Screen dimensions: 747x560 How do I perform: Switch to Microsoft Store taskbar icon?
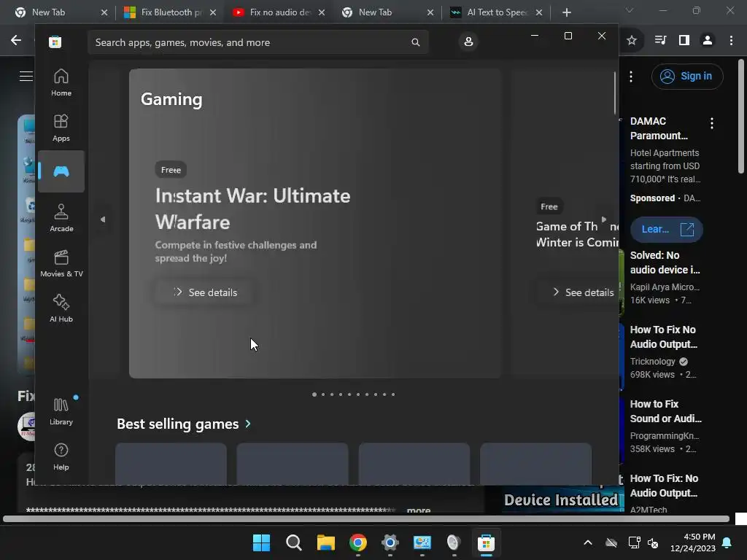tap(486, 542)
